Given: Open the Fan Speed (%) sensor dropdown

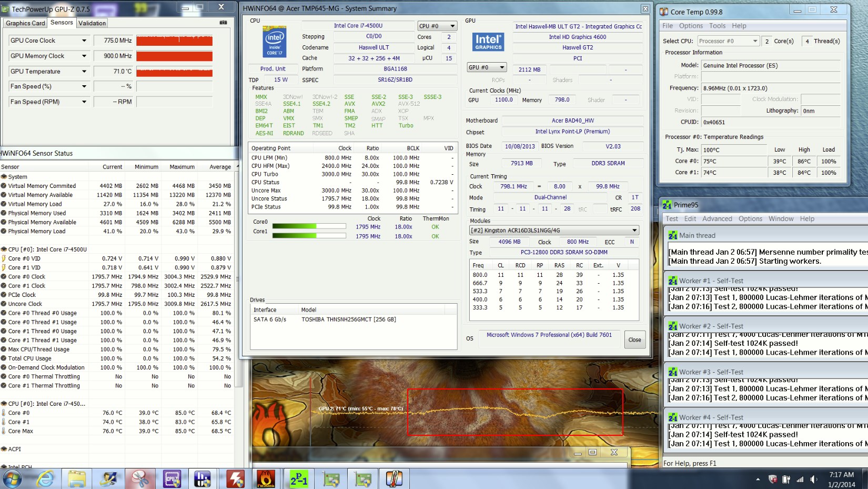Looking at the screenshot, I should coord(84,86).
